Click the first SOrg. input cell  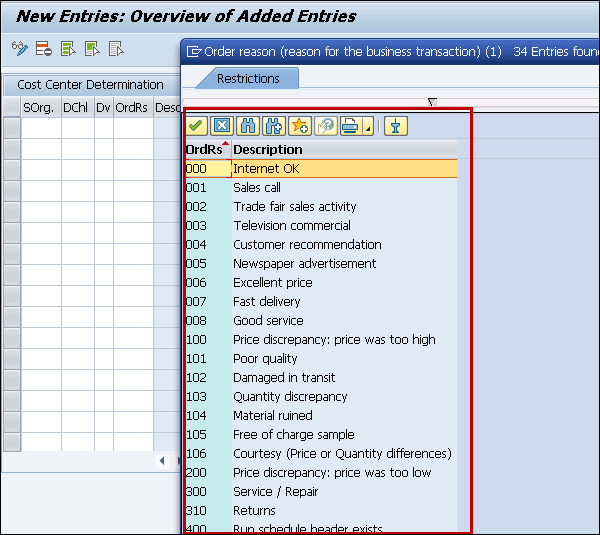pos(40,126)
